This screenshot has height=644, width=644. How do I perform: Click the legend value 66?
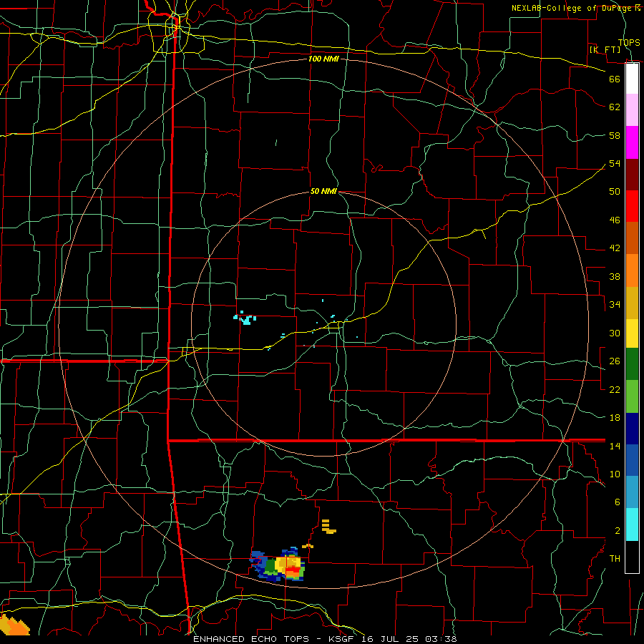click(615, 79)
